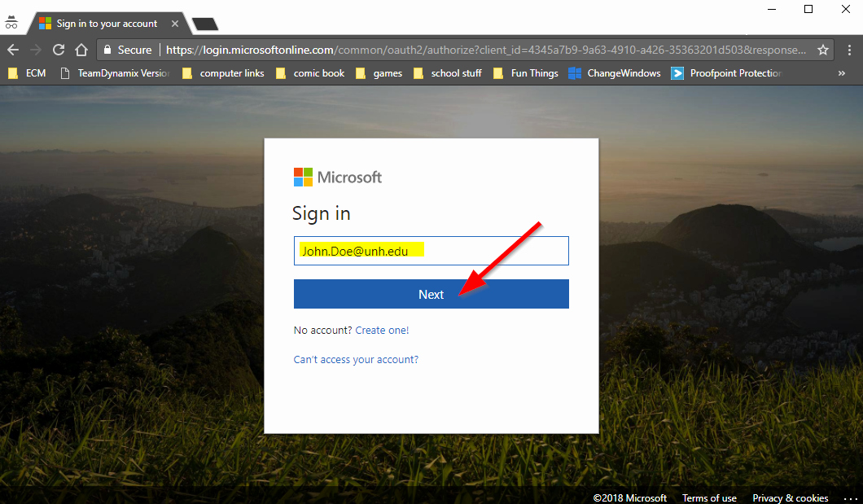Click the incognito icon in title bar
The height and width of the screenshot is (504, 863).
coord(11,23)
